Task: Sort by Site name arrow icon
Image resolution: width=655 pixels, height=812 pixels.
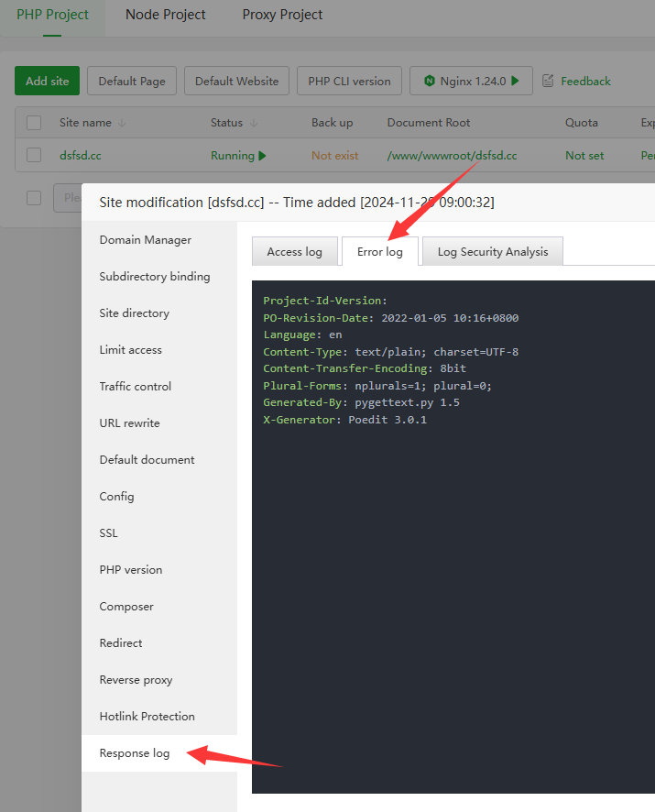Action: (123, 123)
